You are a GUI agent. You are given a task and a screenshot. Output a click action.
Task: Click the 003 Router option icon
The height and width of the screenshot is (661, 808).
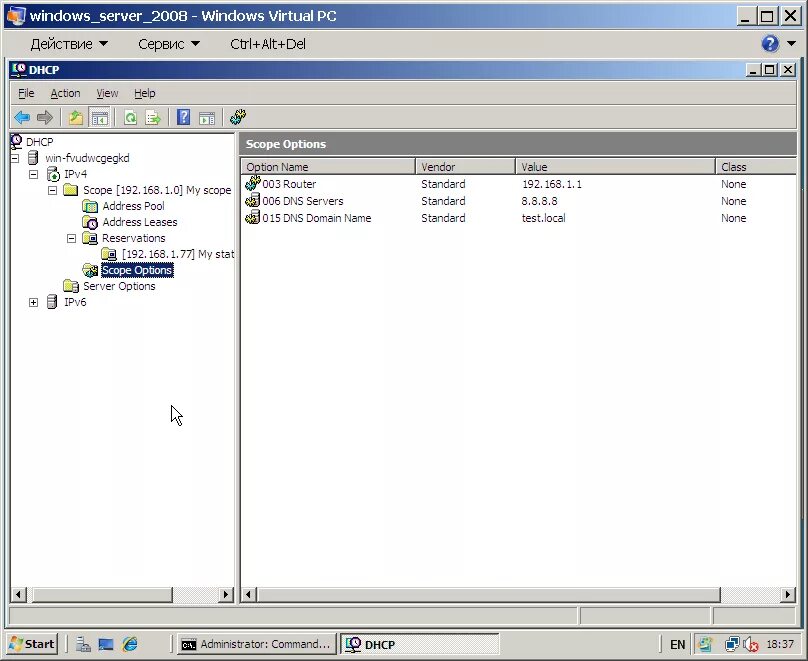(252, 183)
